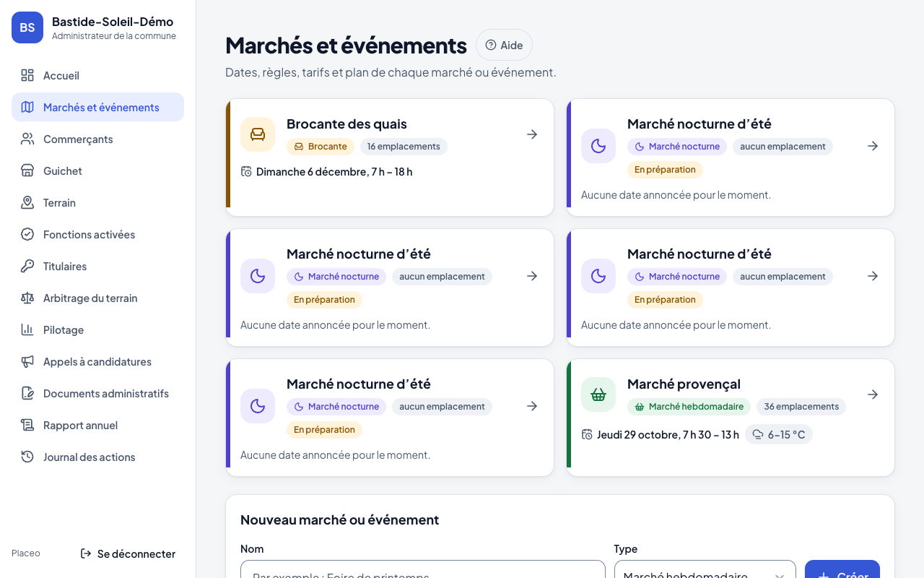Click the Commerçants people icon

pos(27,139)
